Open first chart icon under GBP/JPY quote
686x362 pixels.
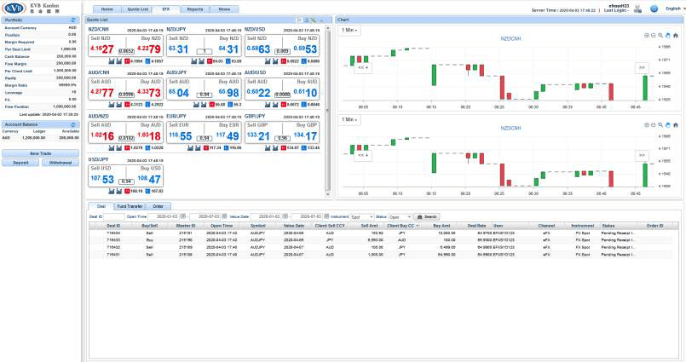pos(268,148)
